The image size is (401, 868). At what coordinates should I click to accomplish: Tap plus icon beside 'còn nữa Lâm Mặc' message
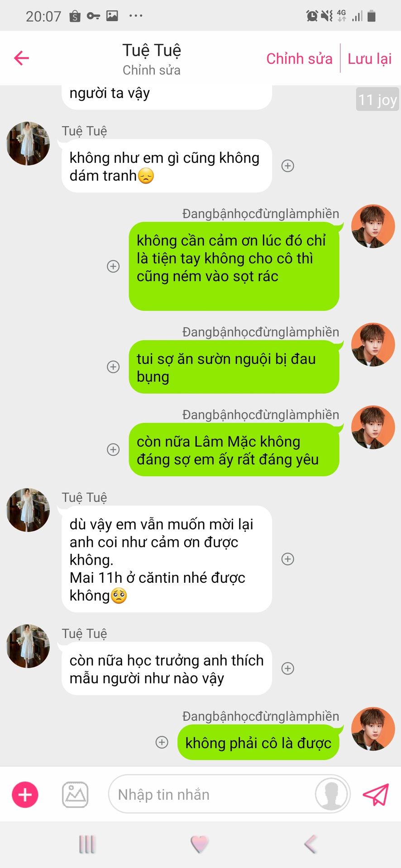click(113, 449)
